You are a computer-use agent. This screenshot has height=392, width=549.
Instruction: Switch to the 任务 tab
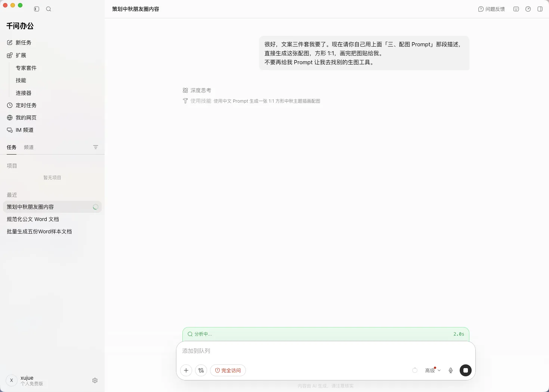(12, 147)
